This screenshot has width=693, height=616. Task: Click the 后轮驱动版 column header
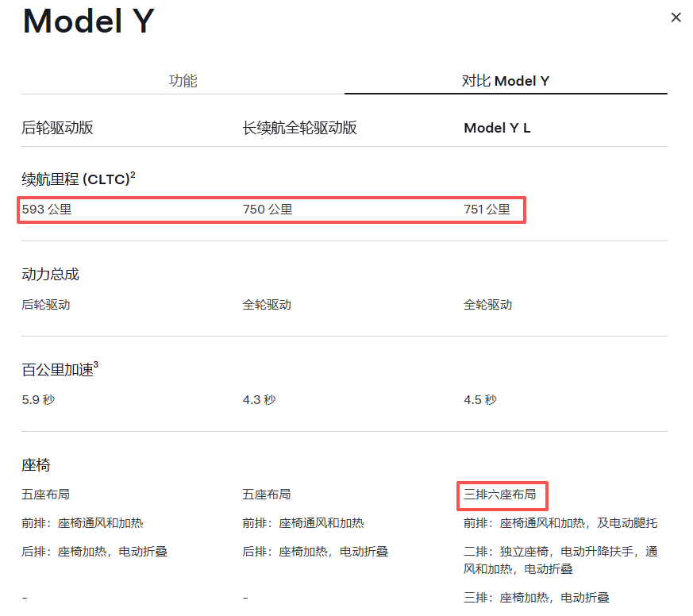point(57,128)
